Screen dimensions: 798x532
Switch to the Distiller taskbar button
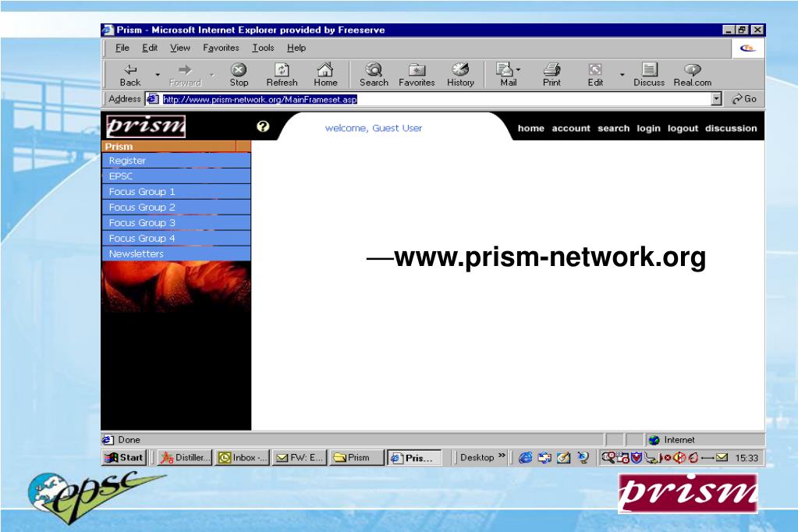point(184,458)
